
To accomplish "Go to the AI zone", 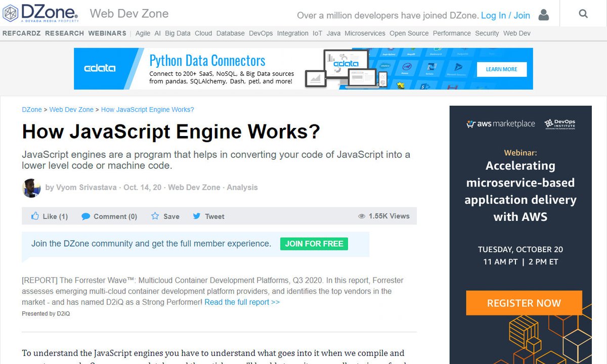I will (x=158, y=33).
